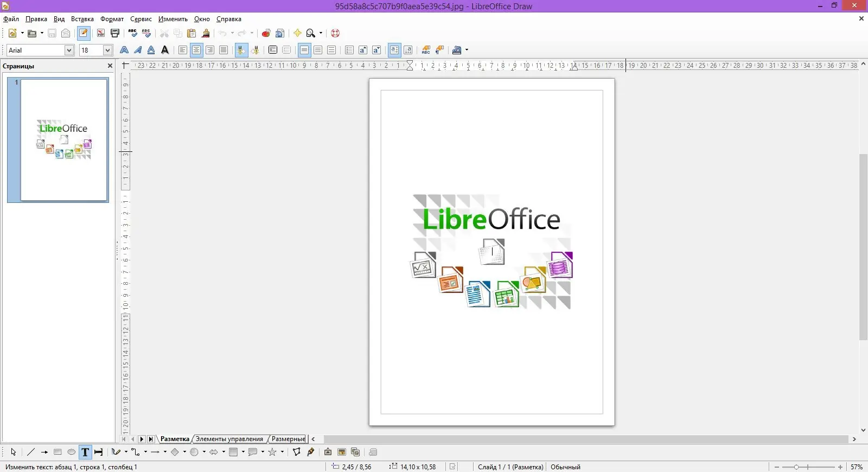Image resolution: width=868 pixels, height=472 pixels.
Task: Apply underline text style icon
Action: [151, 50]
